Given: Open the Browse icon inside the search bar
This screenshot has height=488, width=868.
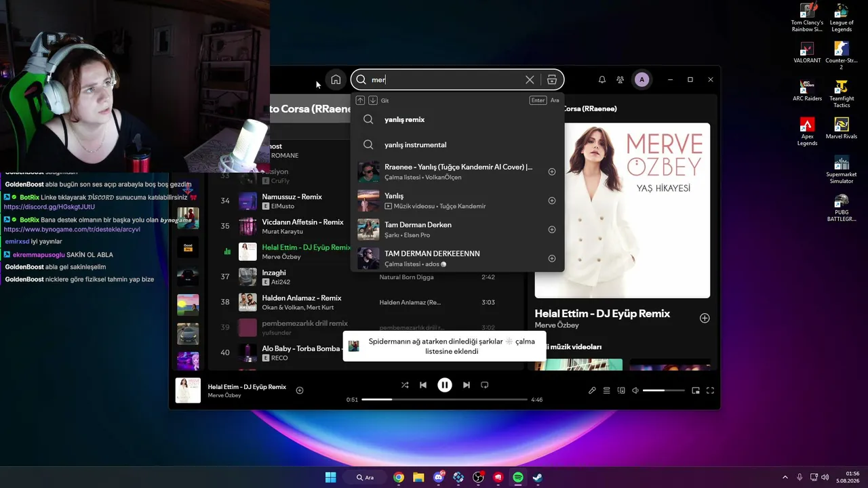Looking at the screenshot, I should [x=552, y=80].
